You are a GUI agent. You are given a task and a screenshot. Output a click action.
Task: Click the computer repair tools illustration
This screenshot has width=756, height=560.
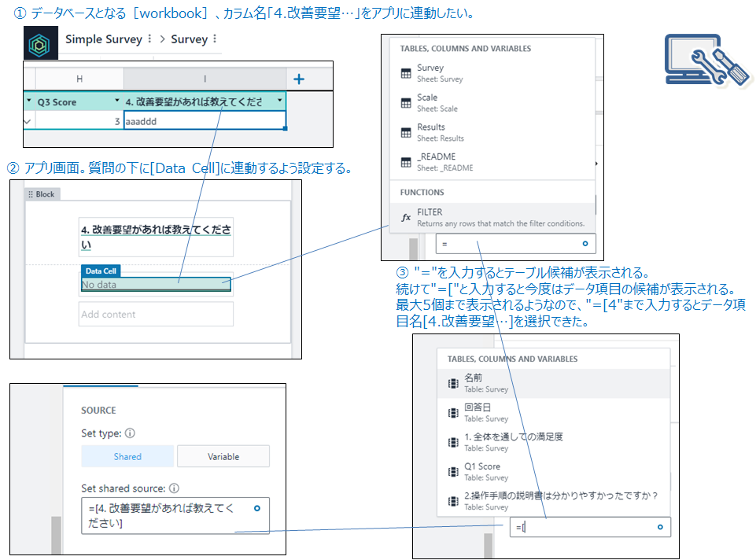(x=706, y=61)
